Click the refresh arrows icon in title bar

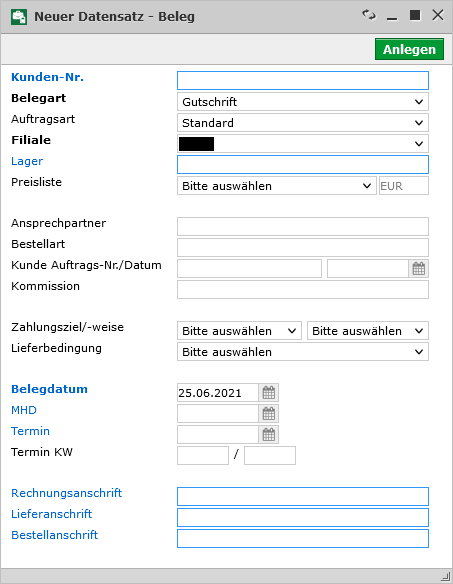369,15
